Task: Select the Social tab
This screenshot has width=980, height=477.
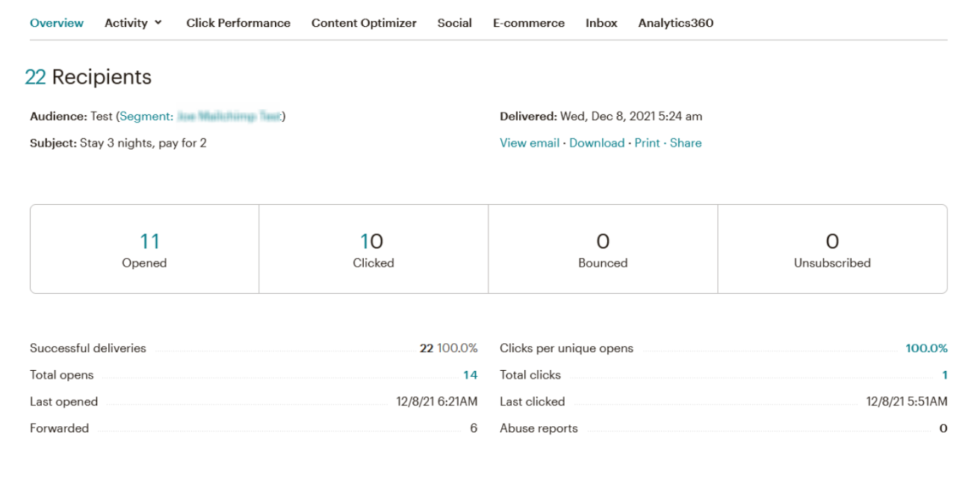Action: point(454,23)
